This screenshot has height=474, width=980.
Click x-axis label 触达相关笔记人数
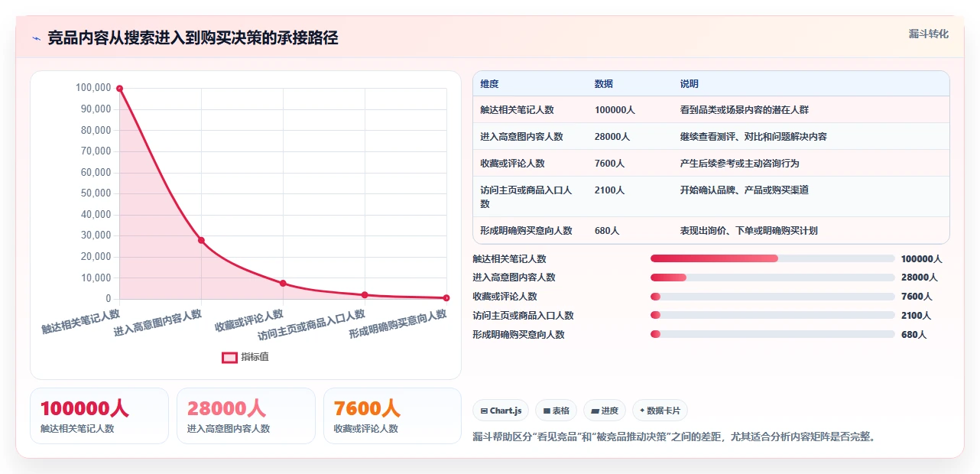click(x=81, y=321)
